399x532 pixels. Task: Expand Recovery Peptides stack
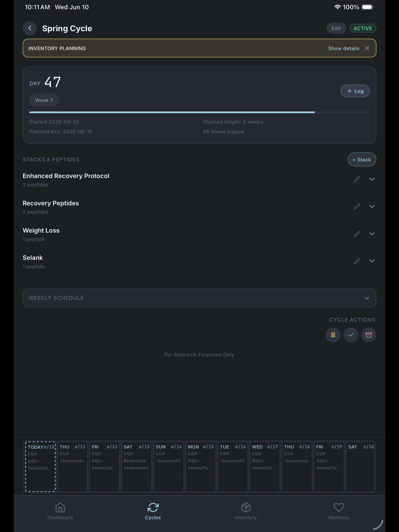pyautogui.click(x=372, y=207)
